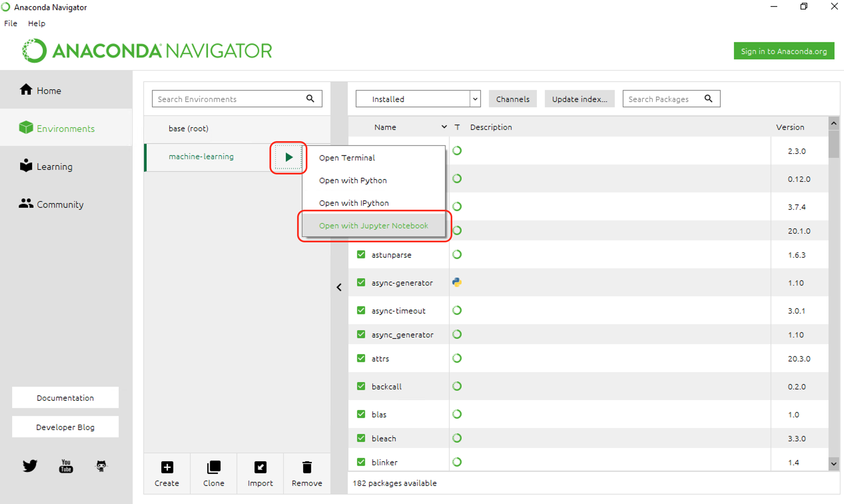Uncheck the astunparse package checkbox
Viewport: 844px width, 504px height.
coord(361,254)
